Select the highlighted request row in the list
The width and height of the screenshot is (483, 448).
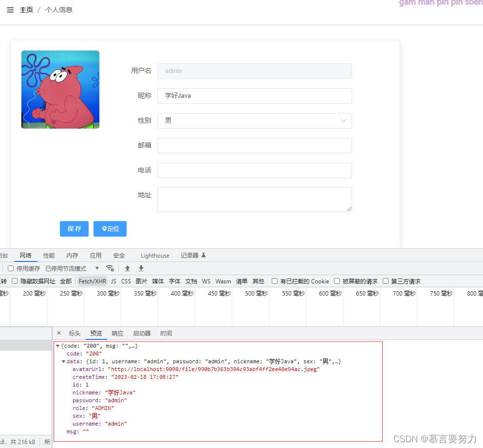[26, 345]
